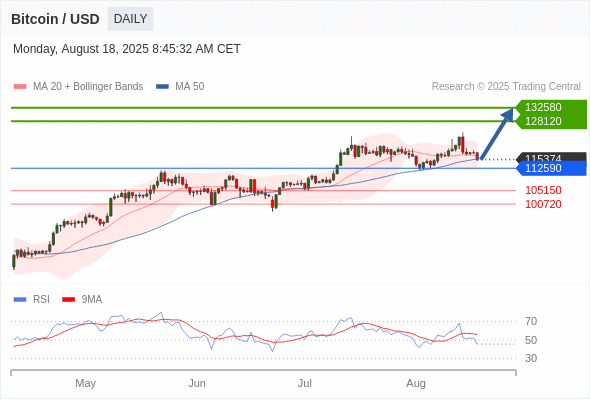Viewport: 590px width, 400px height.
Task: Click the MA 20 + Bollinger Bands legend swatch
Action: click(x=20, y=87)
